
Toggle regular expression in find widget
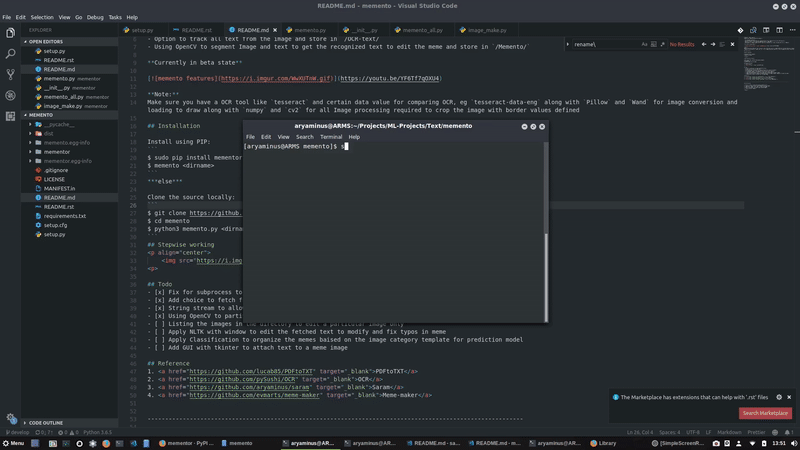point(662,44)
